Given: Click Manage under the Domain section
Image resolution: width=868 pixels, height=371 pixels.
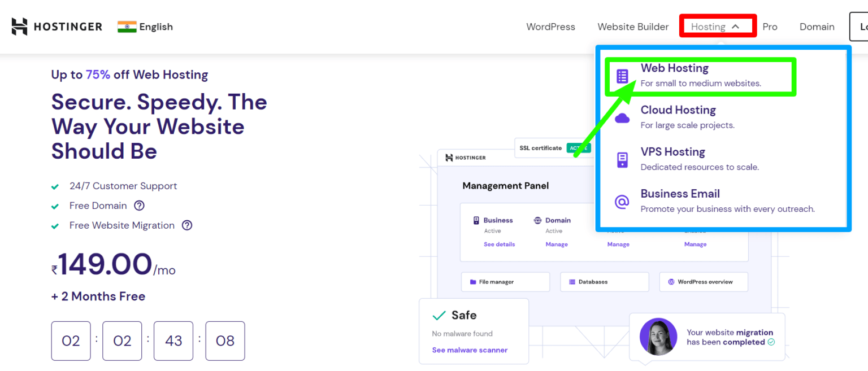Looking at the screenshot, I should tap(557, 244).
